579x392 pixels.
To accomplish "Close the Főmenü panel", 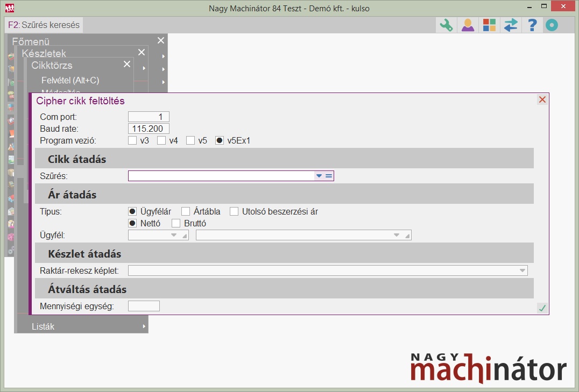I will click(x=161, y=41).
